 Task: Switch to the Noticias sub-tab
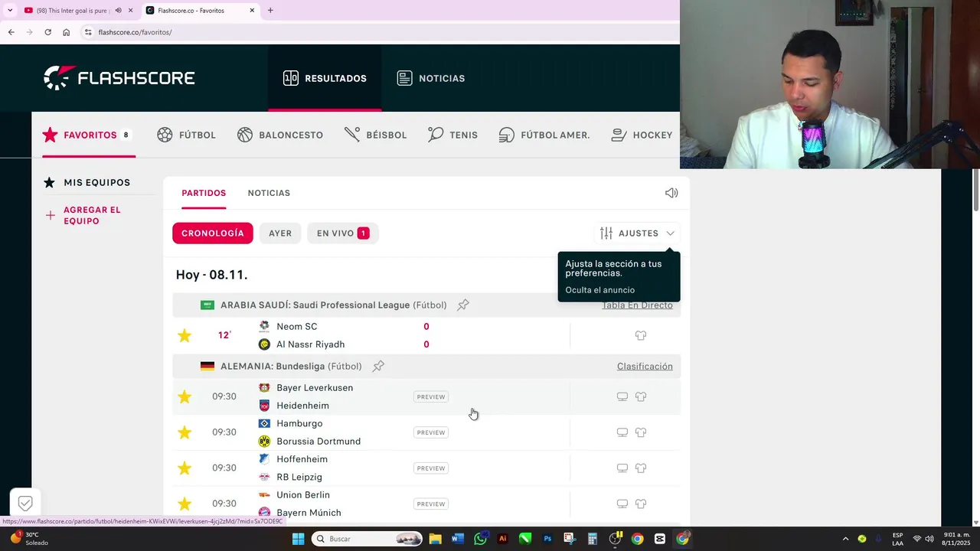tap(269, 193)
